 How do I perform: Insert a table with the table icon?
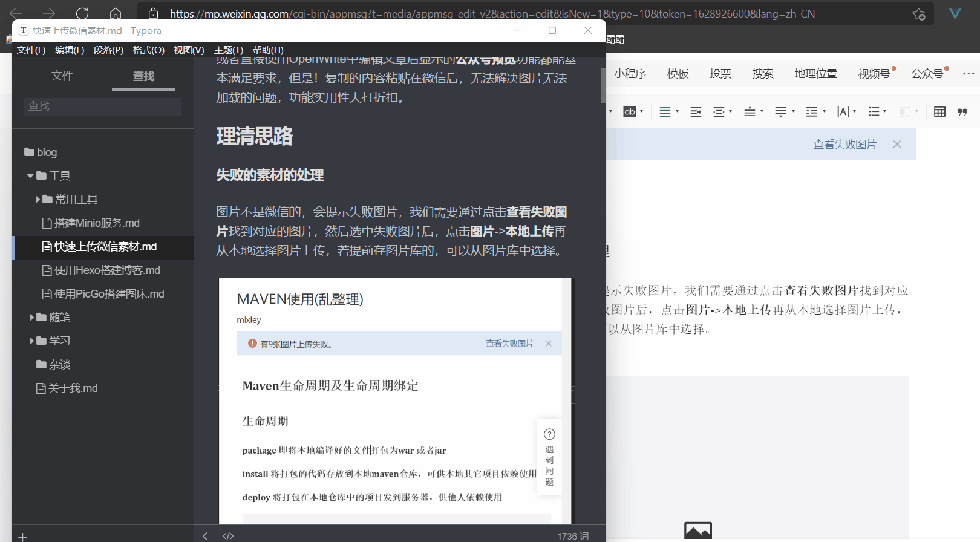click(939, 112)
